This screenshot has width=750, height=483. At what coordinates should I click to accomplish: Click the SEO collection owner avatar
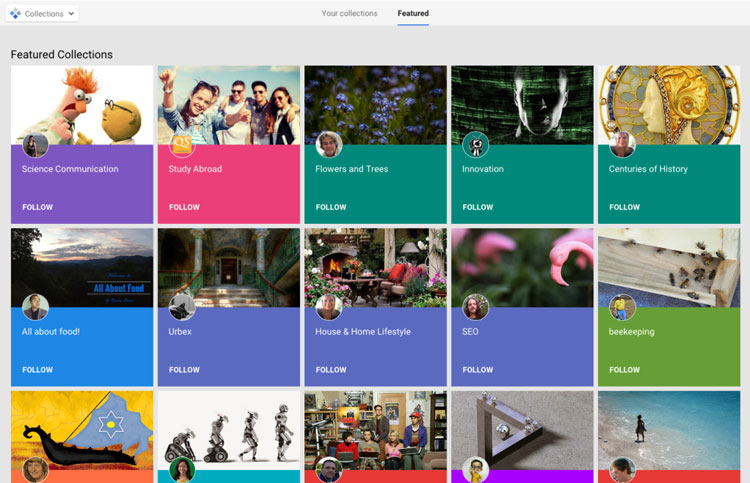coord(475,307)
